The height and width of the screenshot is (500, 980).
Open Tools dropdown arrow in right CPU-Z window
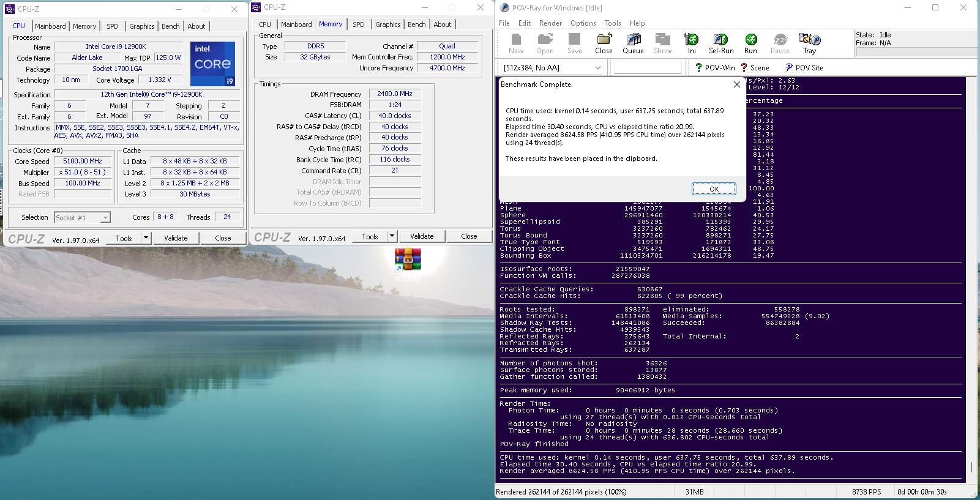[x=392, y=236]
